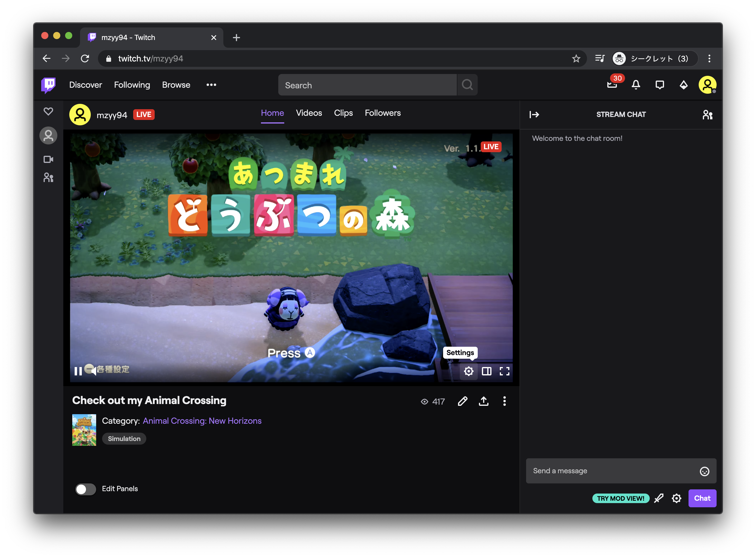Open video player Settings gear
The width and height of the screenshot is (756, 558).
(x=468, y=371)
